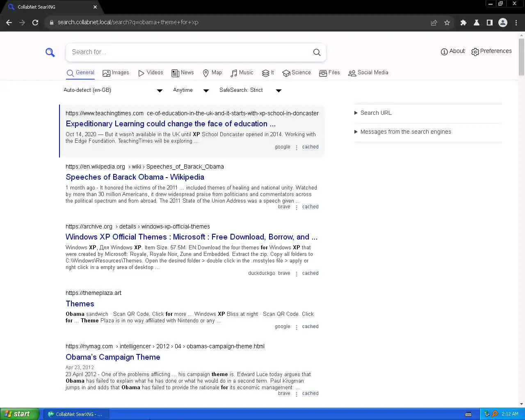
Task: Open result options dots for Wikipedia result
Action: pyautogui.click(x=297, y=208)
